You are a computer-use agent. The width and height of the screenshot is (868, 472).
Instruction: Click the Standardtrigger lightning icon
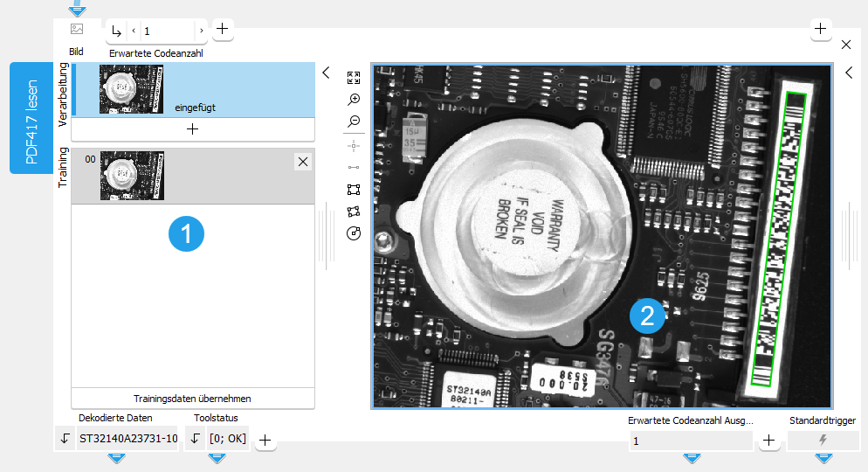pos(822,441)
